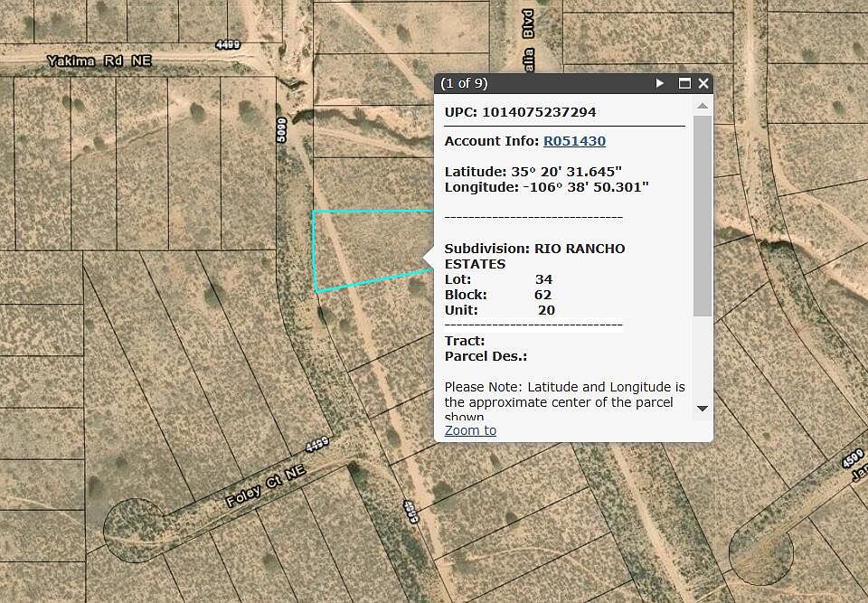This screenshot has height=603, width=868.
Task: Click the popup title bar showing 1 of 9
Action: [542, 83]
